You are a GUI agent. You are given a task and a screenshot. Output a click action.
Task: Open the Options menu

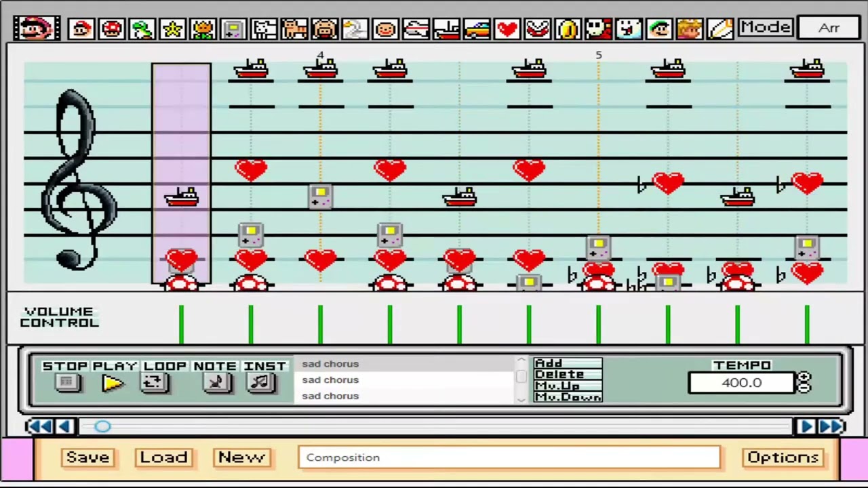(x=783, y=457)
